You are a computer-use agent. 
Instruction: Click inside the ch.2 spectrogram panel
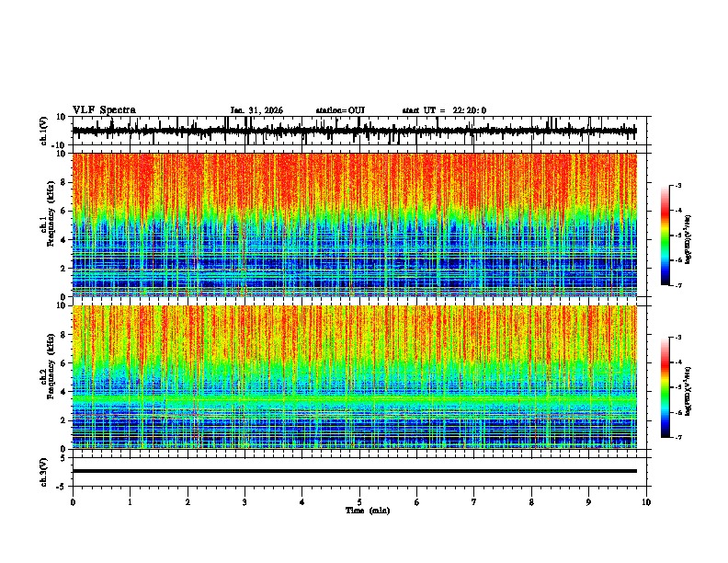(x=355, y=377)
